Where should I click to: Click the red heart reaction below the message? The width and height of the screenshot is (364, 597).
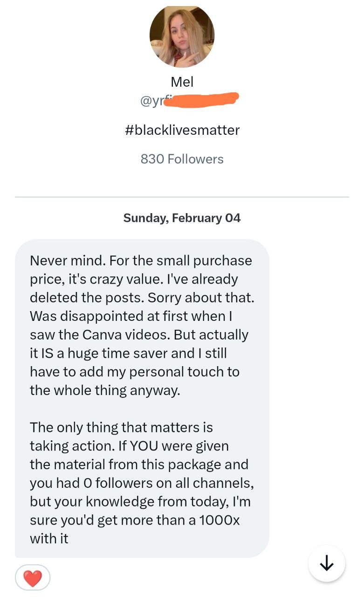point(32,578)
